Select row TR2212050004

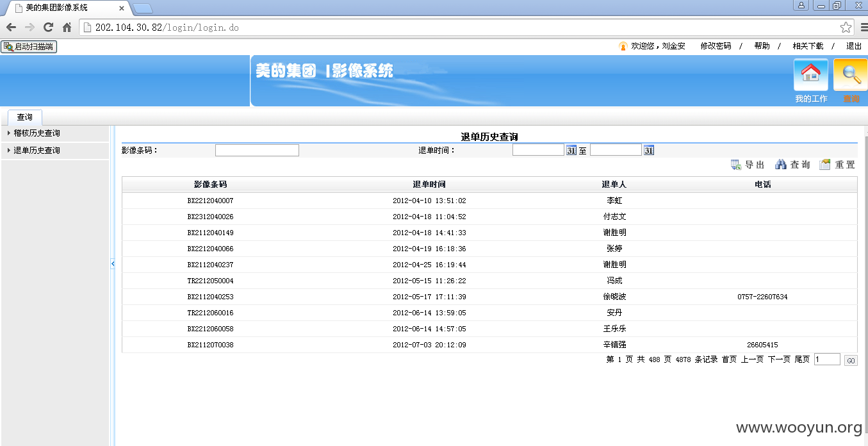[489, 281]
